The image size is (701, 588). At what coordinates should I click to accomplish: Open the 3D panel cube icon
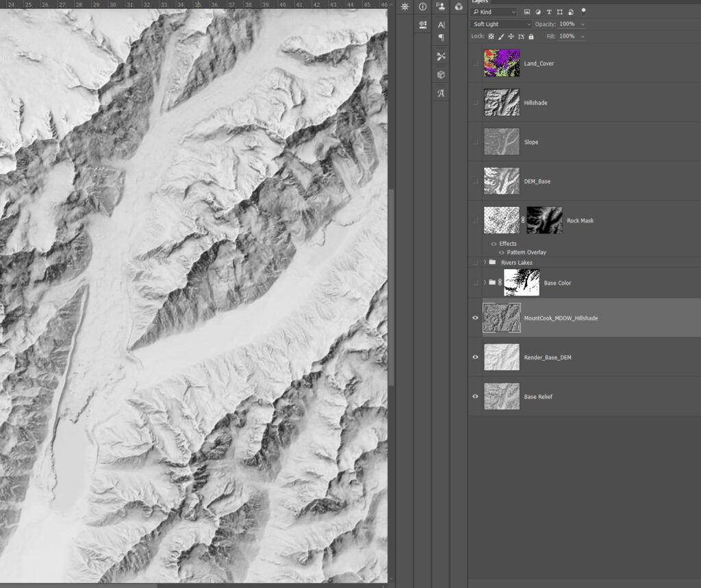click(441, 75)
